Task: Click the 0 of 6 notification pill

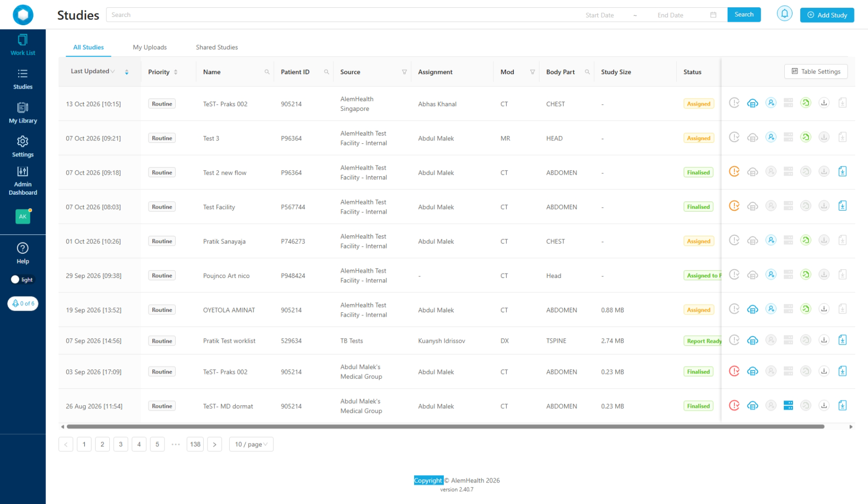Action: tap(23, 304)
